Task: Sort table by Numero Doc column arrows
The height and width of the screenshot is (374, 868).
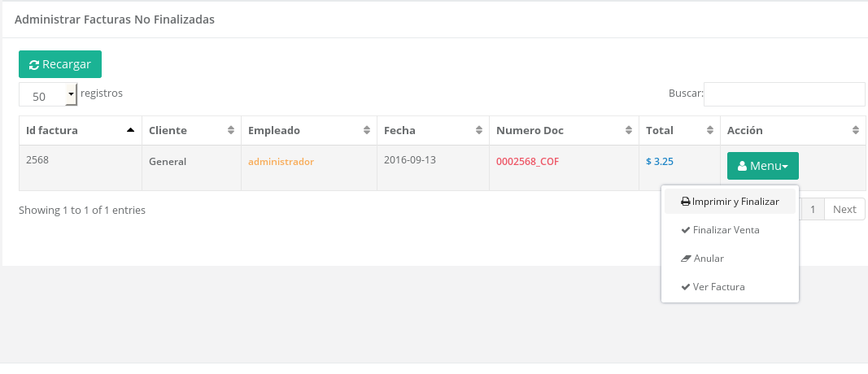Action: pos(629,130)
